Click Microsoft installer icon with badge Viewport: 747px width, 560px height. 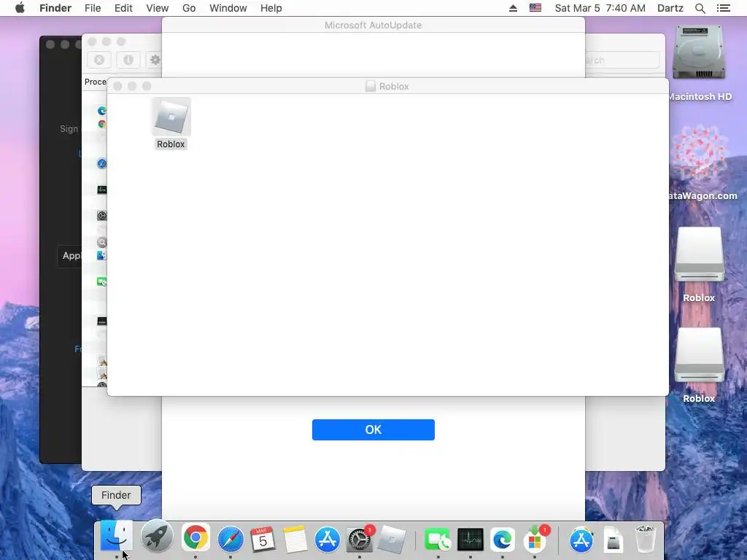point(535,540)
